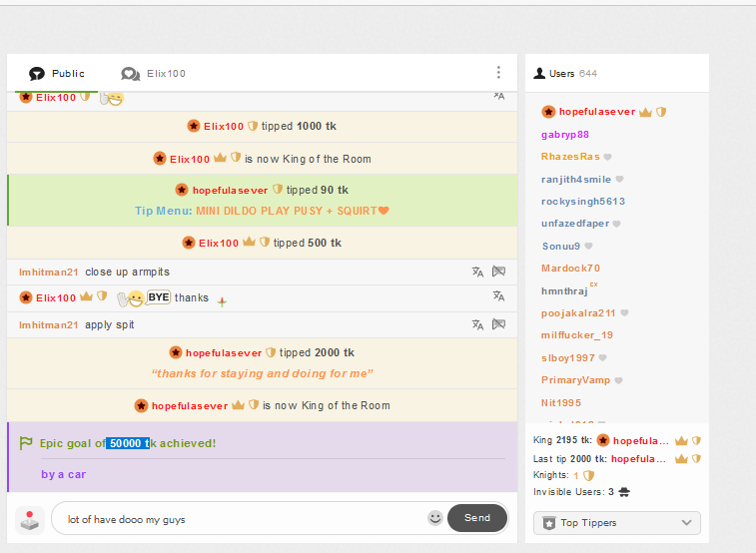Open the Elix100 private chat tab

click(x=154, y=74)
